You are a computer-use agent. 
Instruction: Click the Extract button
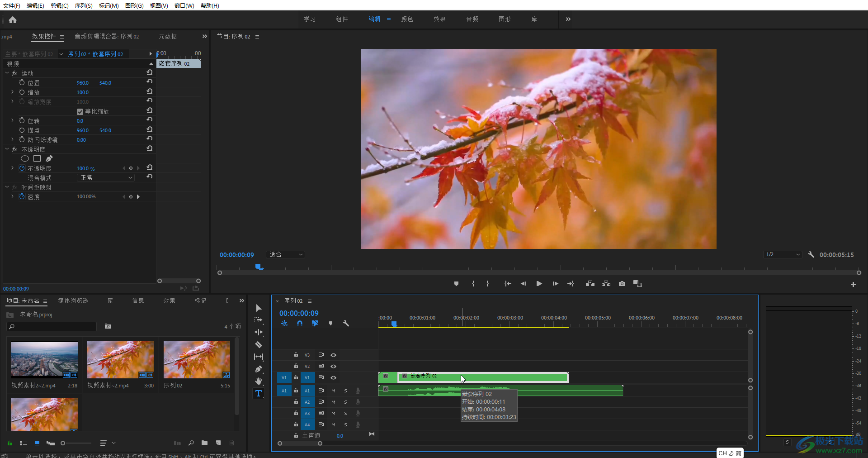[606, 284]
